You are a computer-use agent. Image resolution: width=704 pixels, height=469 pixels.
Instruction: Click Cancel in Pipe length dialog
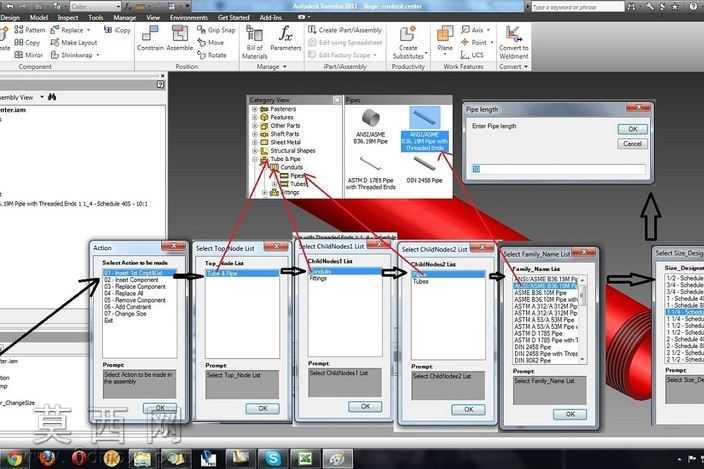pos(633,144)
